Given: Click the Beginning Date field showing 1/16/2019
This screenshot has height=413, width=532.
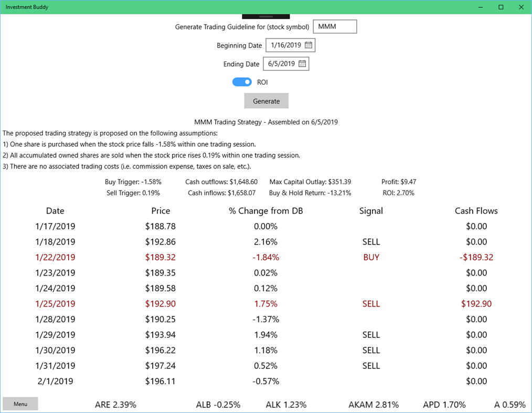Looking at the screenshot, I should (x=286, y=45).
